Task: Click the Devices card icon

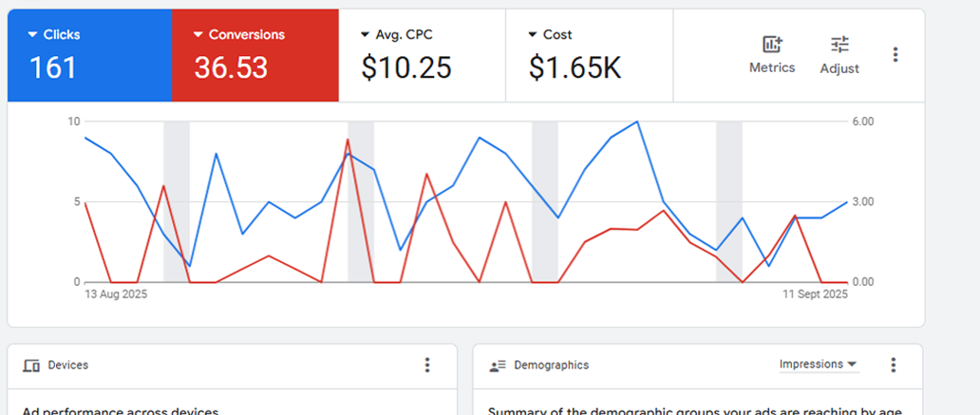Action: 31,366
